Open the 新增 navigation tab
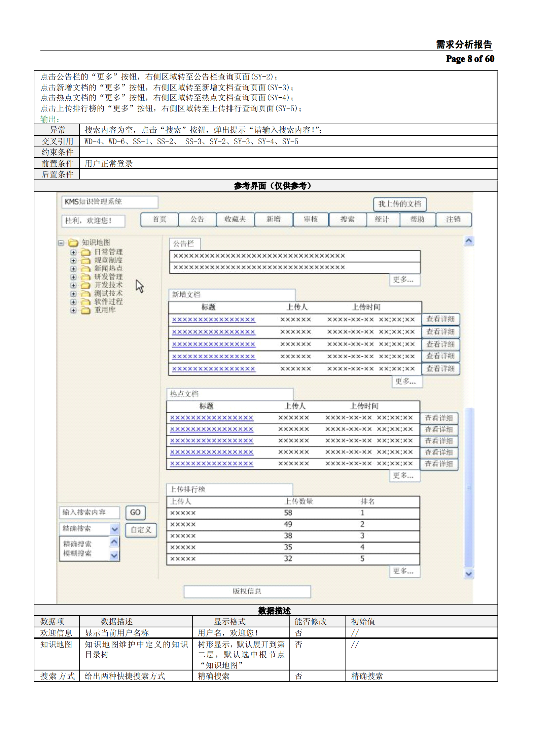 pos(274,220)
